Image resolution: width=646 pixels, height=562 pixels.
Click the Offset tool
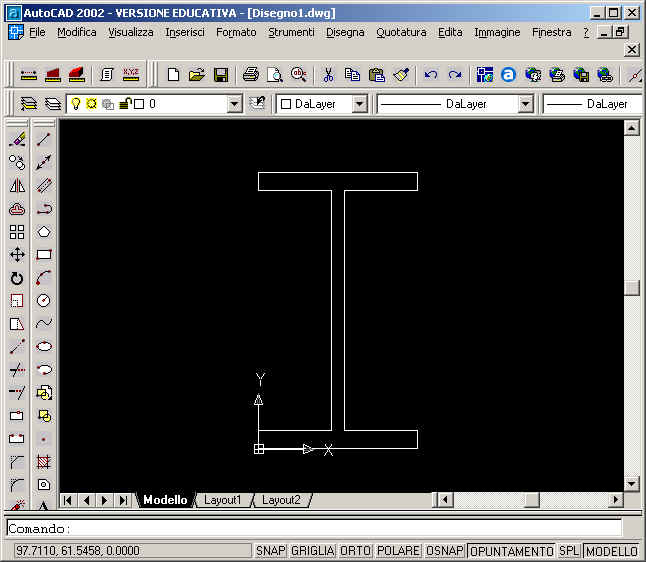[x=17, y=208]
